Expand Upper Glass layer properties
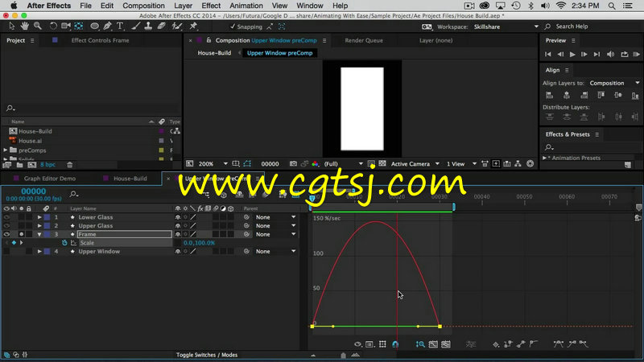 pyautogui.click(x=39, y=226)
